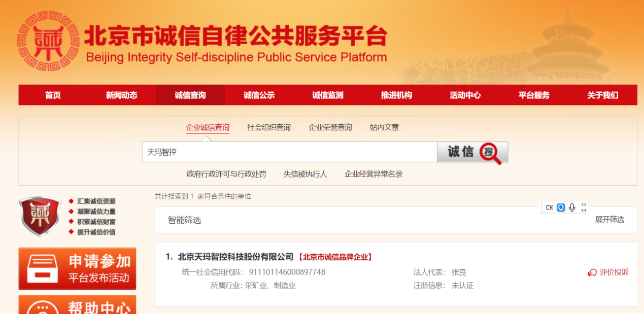Click the 汇集诚信资源 slogan line
Image resolution: width=644 pixels, height=314 pixels.
point(96,201)
